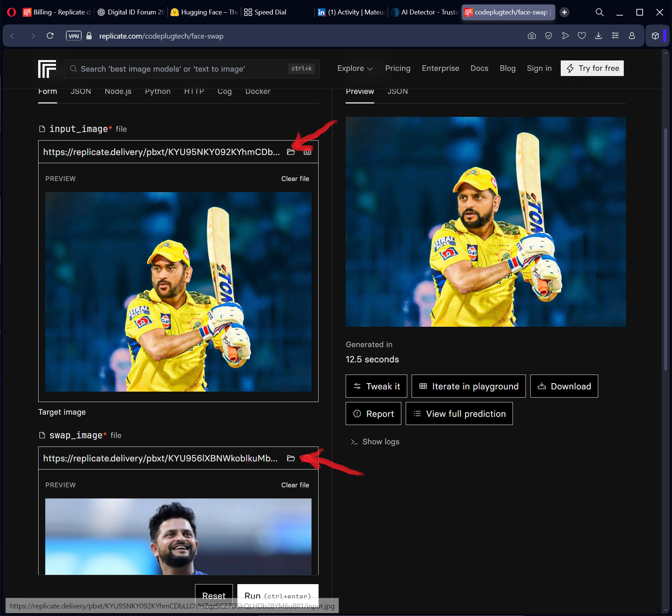Reload the page with refresh icon
The image size is (672, 616).
tap(50, 36)
